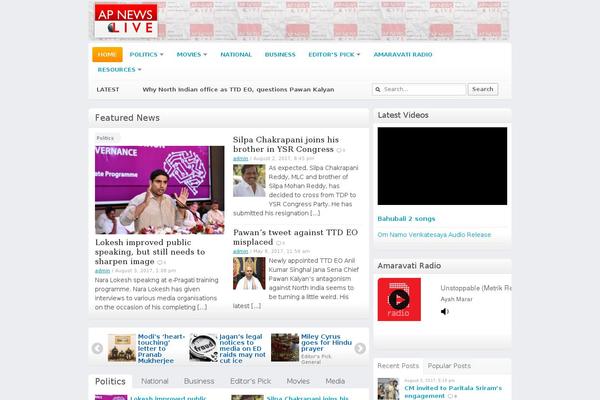Open Miley Cyrus carousel thumbnail
The image size is (600, 400).
click(285, 348)
